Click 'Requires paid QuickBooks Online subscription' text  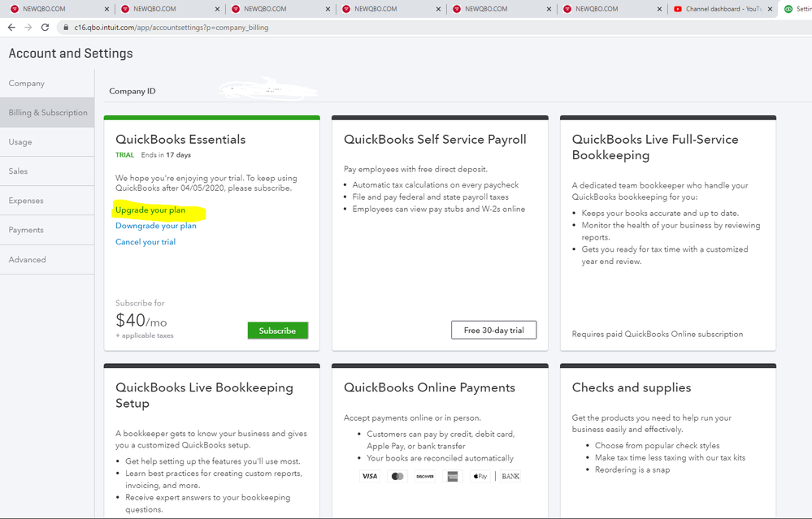click(x=658, y=335)
